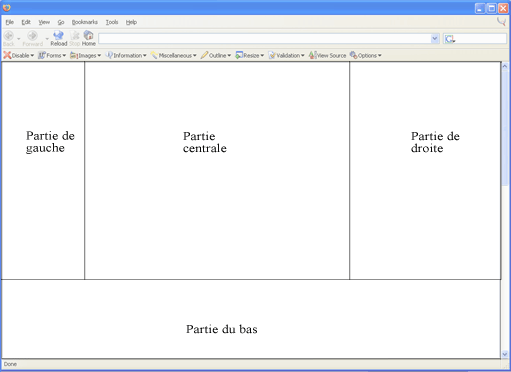The image size is (511, 372).
Task: Minimize the browser window
Action: (x=480, y=8)
